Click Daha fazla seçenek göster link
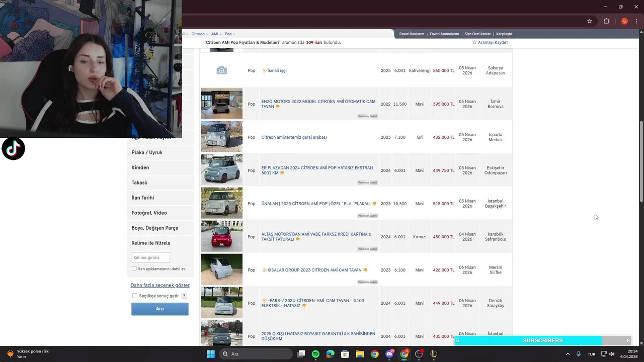 (160, 285)
